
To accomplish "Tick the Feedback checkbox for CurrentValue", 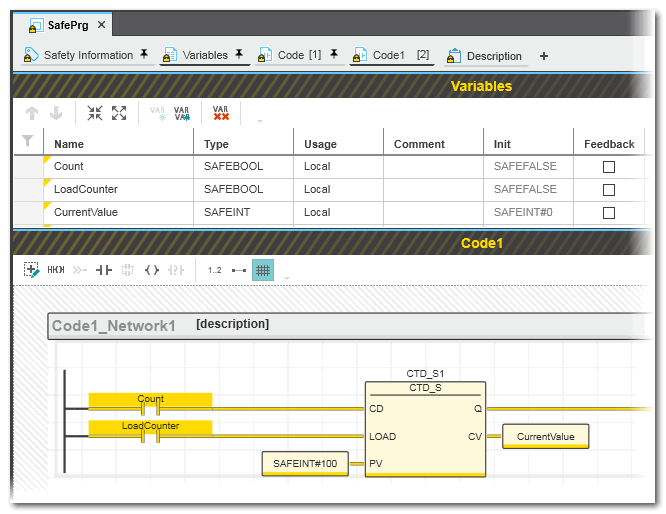I will (608, 213).
